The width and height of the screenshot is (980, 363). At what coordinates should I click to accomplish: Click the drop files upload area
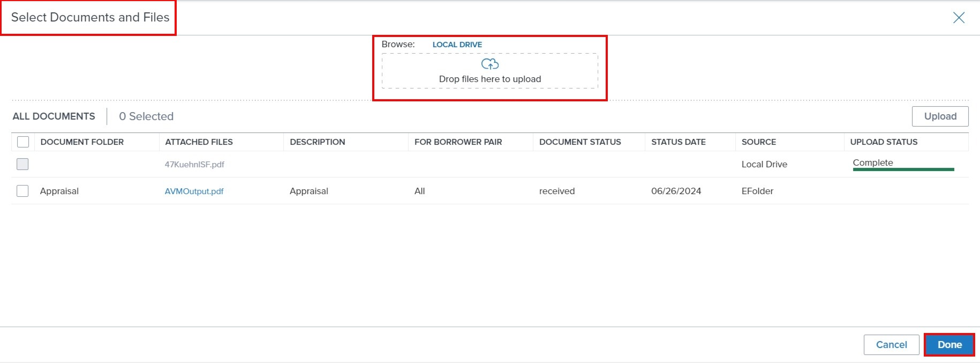(x=490, y=71)
